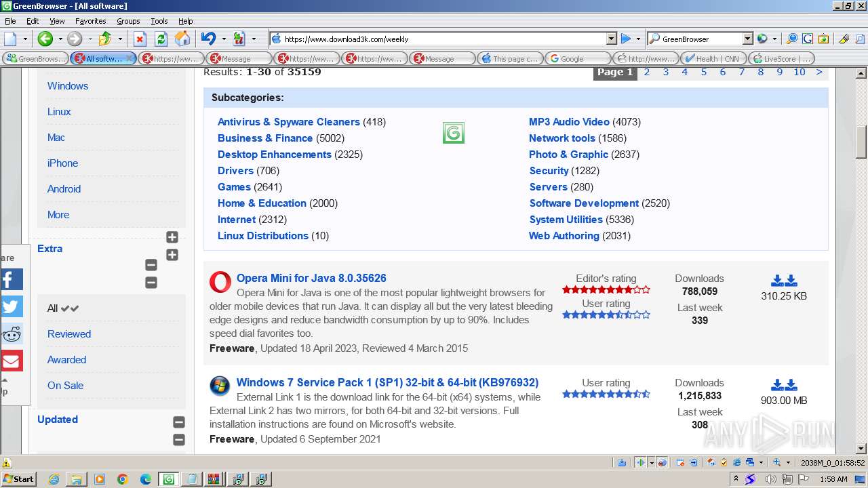Click the highlight marker icon in search toolbar
The width and height of the screenshot is (868, 488).
click(844, 39)
